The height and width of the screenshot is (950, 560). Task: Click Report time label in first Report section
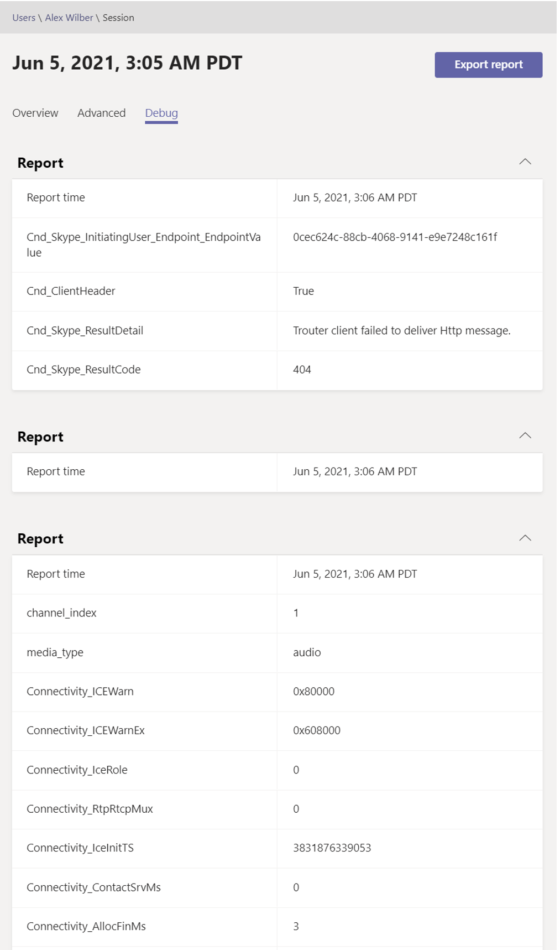[x=56, y=198]
